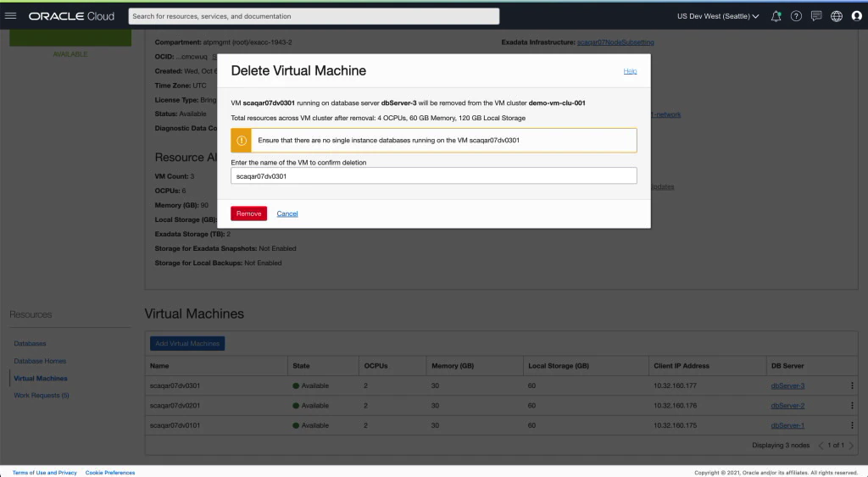Open the hamburger navigation menu

(x=10, y=16)
